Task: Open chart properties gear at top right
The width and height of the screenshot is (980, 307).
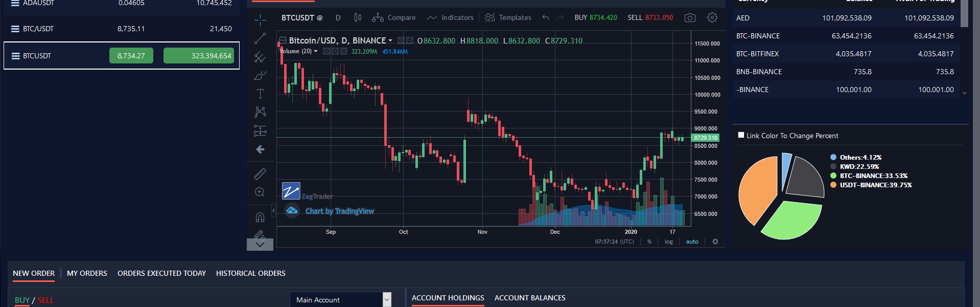Action: pyautogui.click(x=712, y=17)
